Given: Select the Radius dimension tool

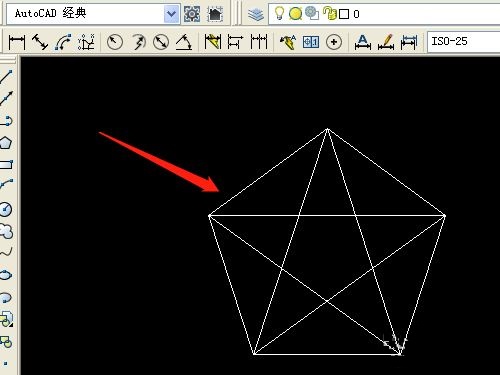Looking at the screenshot, I should tap(115, 42).
